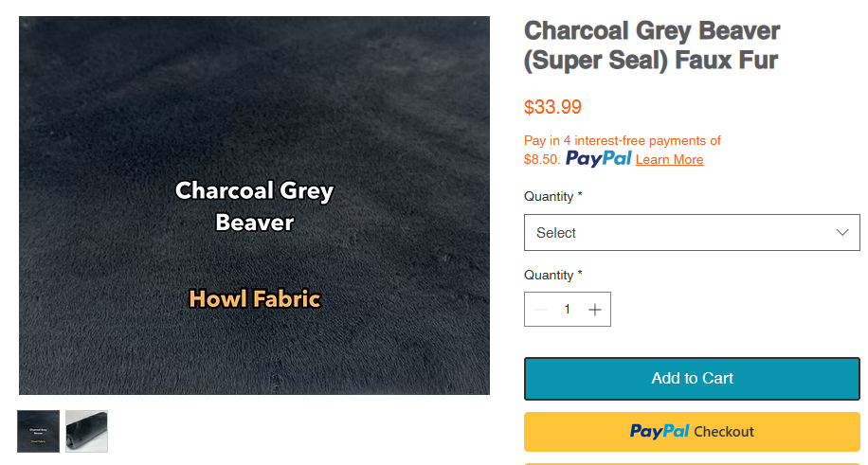The width and height of the screenshot is (868, 465).
Task: Click the main Charcoal Grey Beaver image
Action: (x=254, y=114)
